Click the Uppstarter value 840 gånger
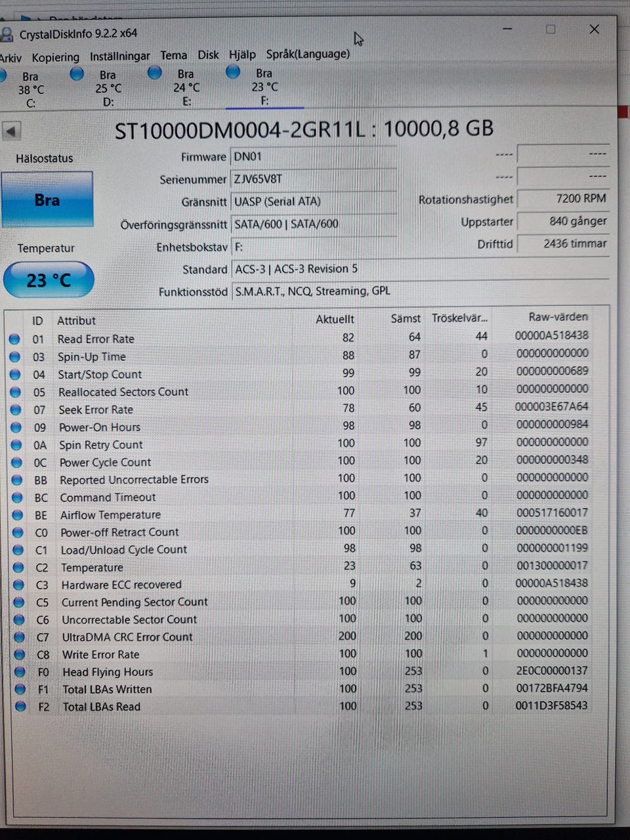 pos(563,221)
